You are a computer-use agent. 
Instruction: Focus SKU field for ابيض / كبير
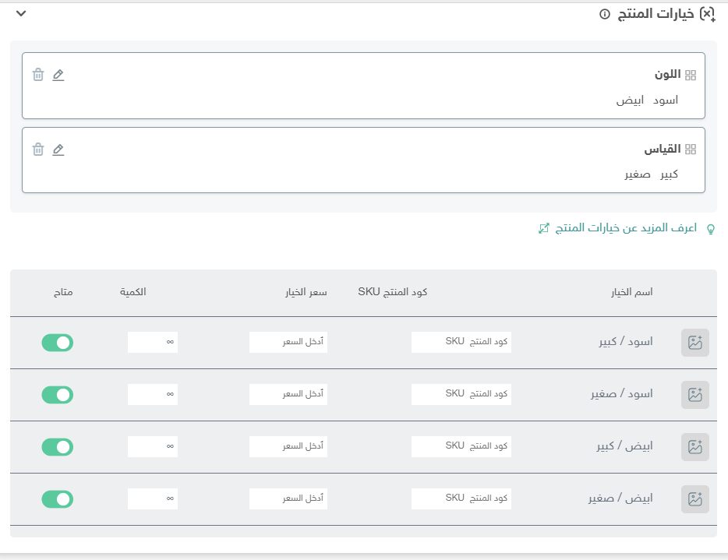461,447
